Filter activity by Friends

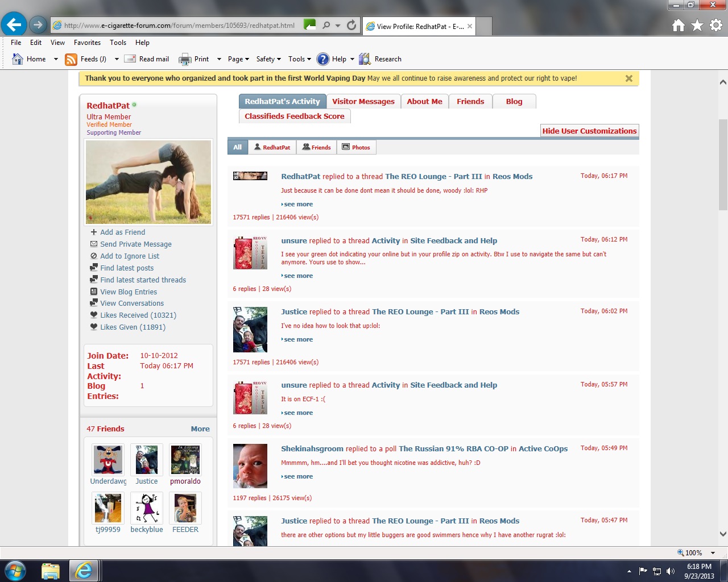coord(316,147)
